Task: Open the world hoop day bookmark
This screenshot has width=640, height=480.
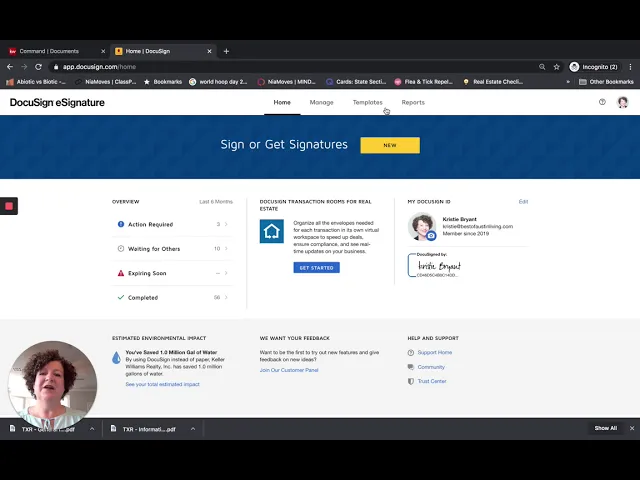Action: point(218,82)
